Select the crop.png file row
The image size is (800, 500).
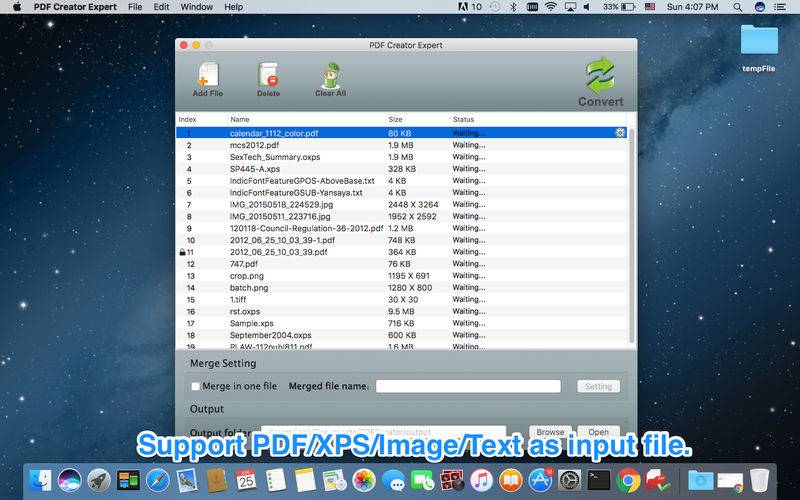click(402, 276)
